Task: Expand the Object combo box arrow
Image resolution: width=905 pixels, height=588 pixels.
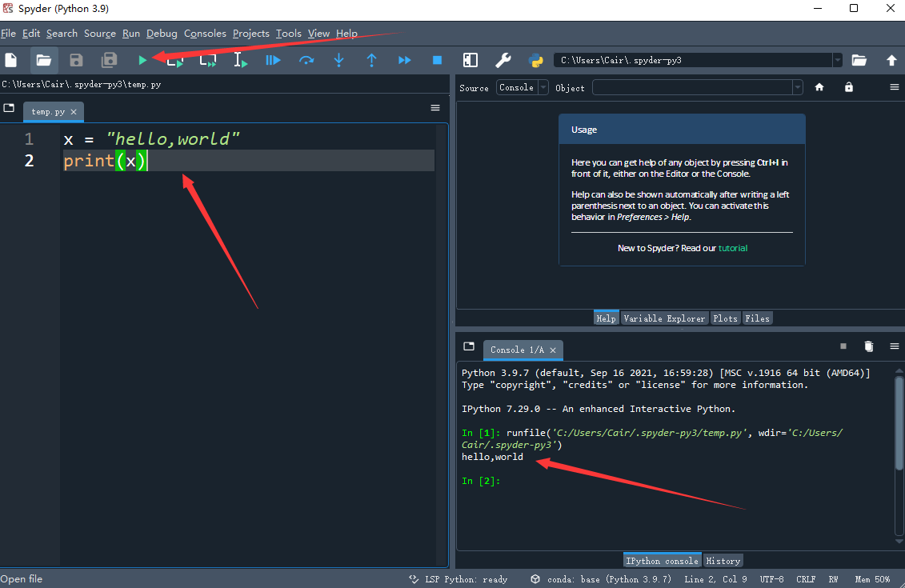Action: (797, 88)
